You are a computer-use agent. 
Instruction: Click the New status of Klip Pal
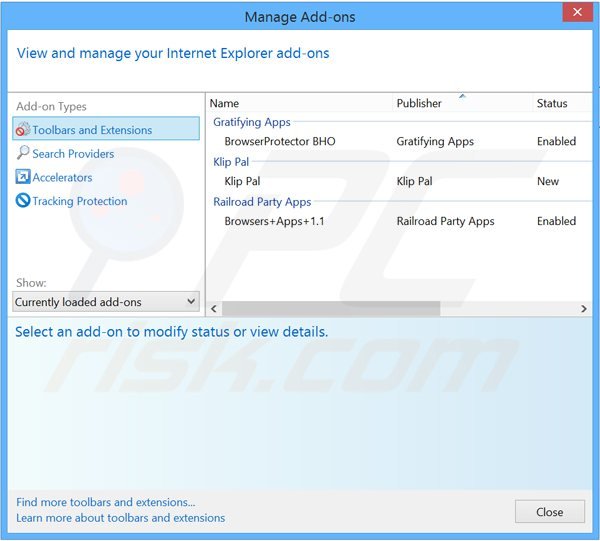coord(548,181)
